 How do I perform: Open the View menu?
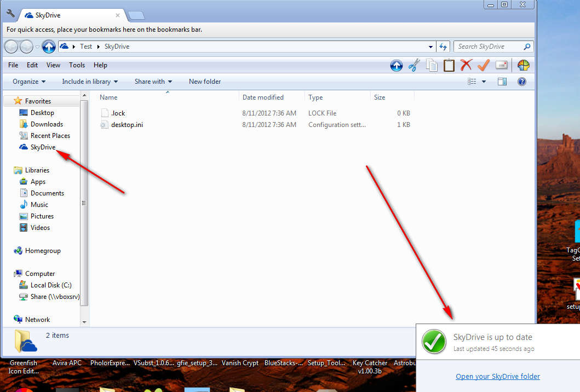click(x=53, y=65)
